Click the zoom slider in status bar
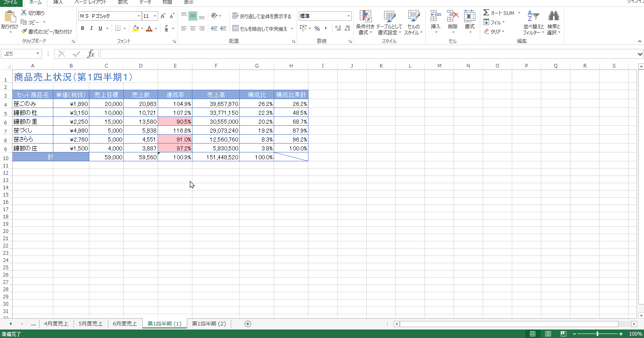The image size is (644, 338). click(x=598, y=334)
